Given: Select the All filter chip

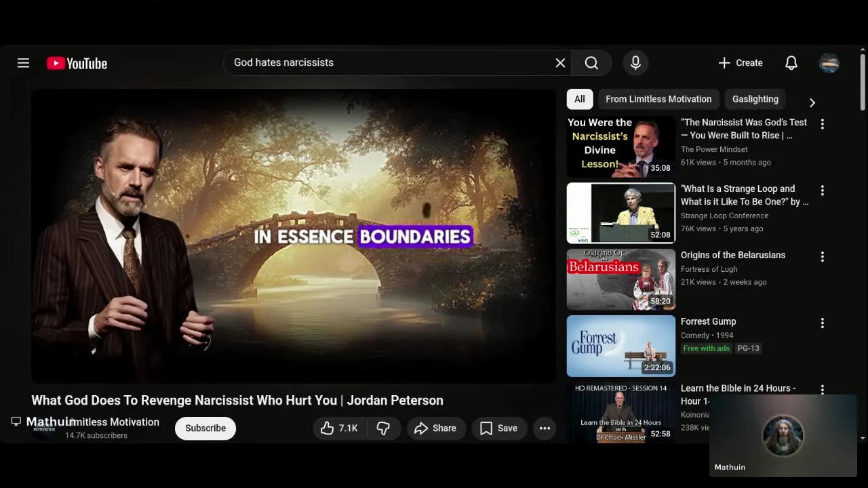Looking at the screenshot, I should click(580, 99).
